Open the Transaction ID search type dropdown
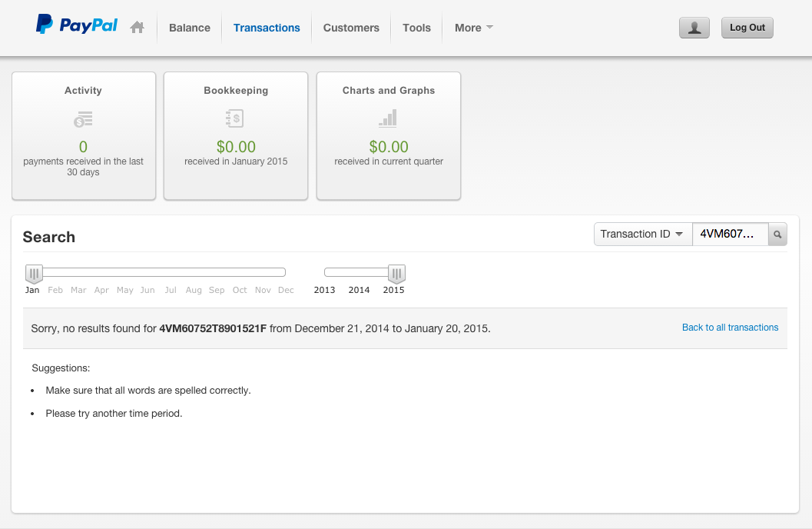Viewport: 812px width, 529px height. pyautogui.click(x=642, y=235)
